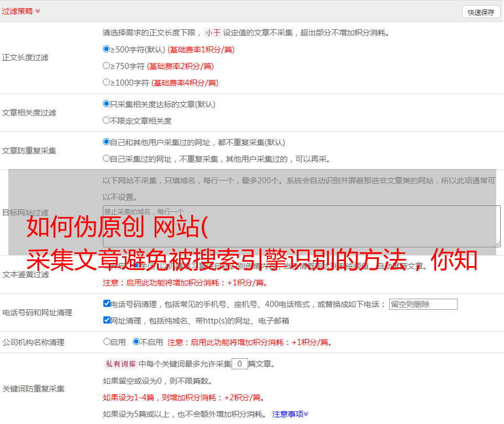The height and width of the screenshot is (424, 504).
Task: Click the 电话号码和网址清理 row label
Action: [37, 312]
